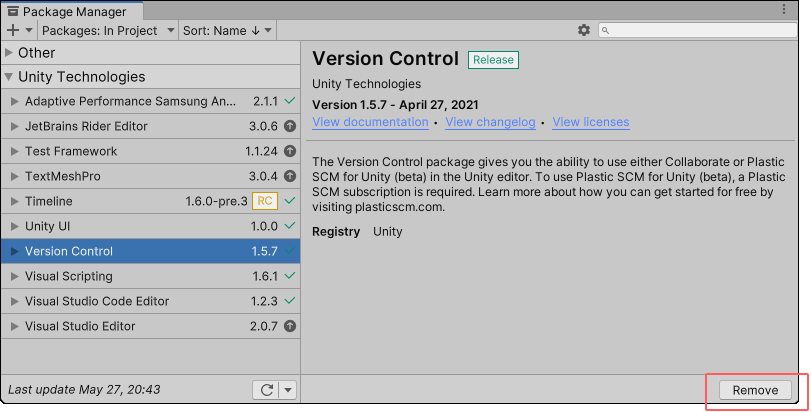Screen dimensions: 811x412
Task: Click the checkmark beside Version Control
Action: pos(290,251)
